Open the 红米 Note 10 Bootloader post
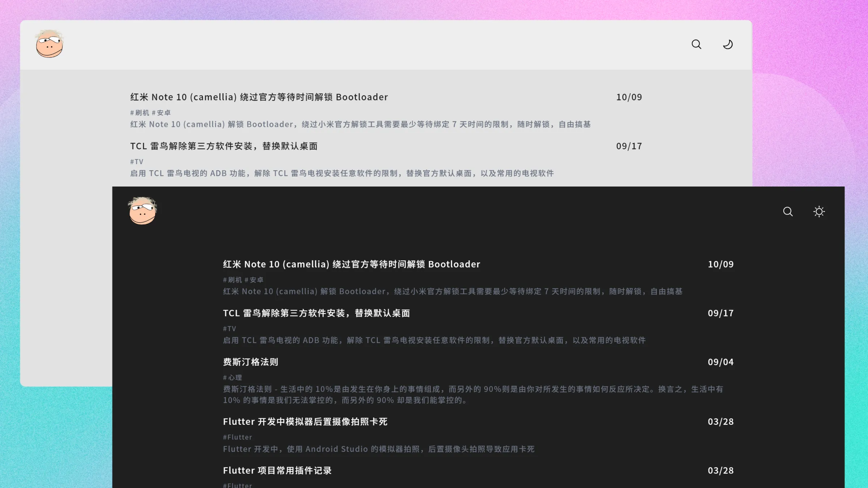The width and height of the screenshot is (868, 488). [258, 97]
